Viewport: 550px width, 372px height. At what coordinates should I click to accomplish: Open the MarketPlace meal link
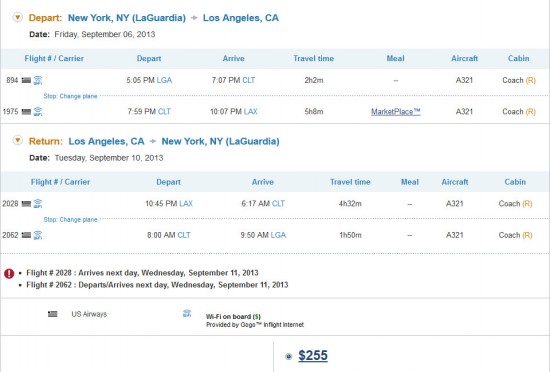(396, 111)
